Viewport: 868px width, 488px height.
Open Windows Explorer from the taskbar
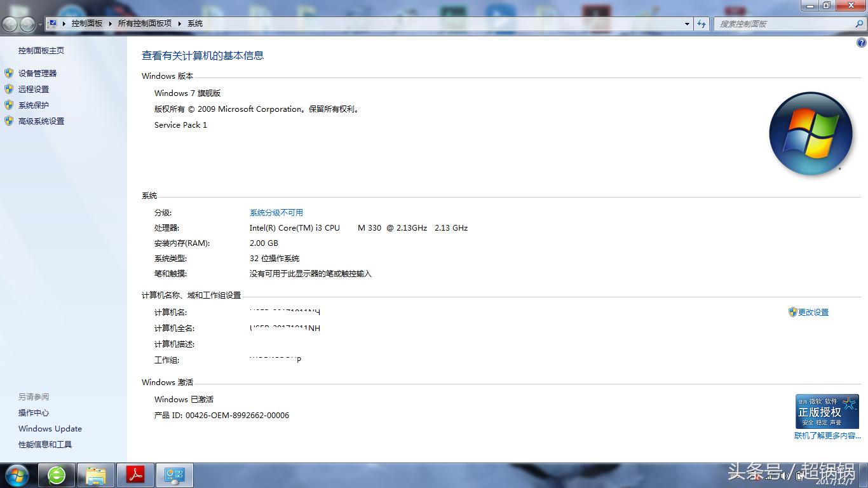click(x=96, y=475)
